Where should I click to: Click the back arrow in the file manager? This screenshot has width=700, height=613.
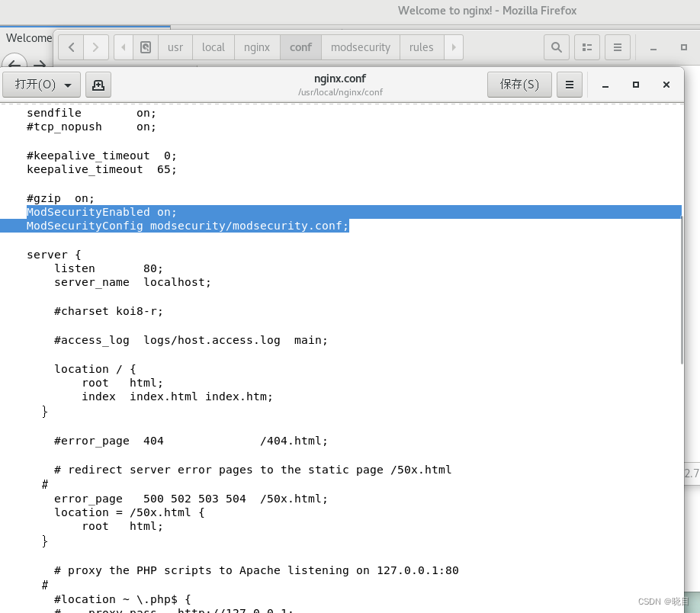(x=70, y=47)
